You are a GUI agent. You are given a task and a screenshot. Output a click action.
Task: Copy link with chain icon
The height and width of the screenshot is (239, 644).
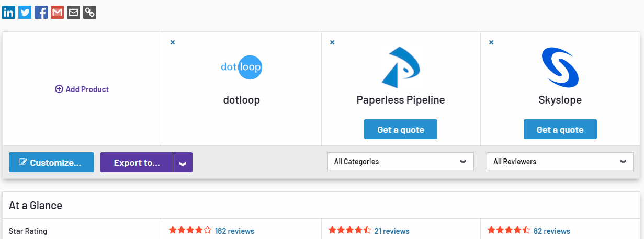[x=89, y=12]
